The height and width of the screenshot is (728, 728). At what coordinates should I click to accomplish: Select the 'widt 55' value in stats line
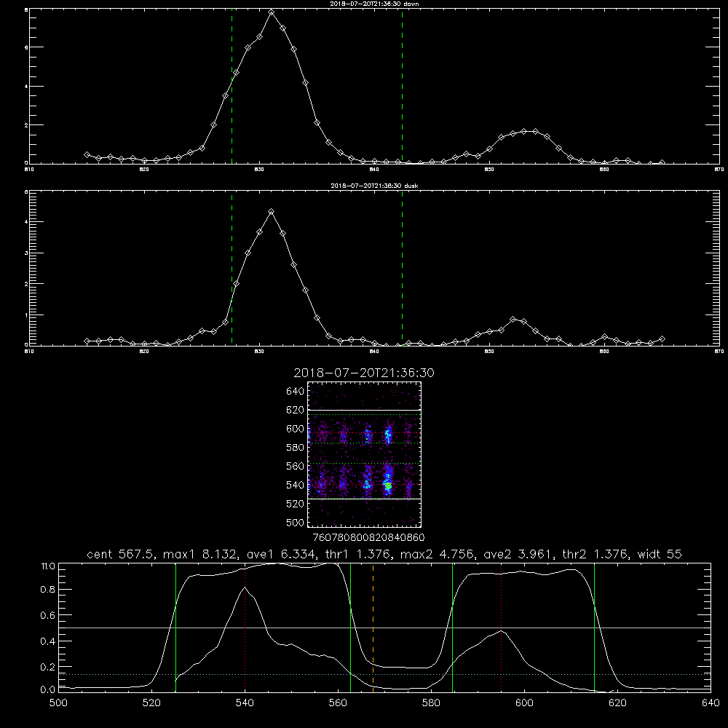tap(660, 554)
